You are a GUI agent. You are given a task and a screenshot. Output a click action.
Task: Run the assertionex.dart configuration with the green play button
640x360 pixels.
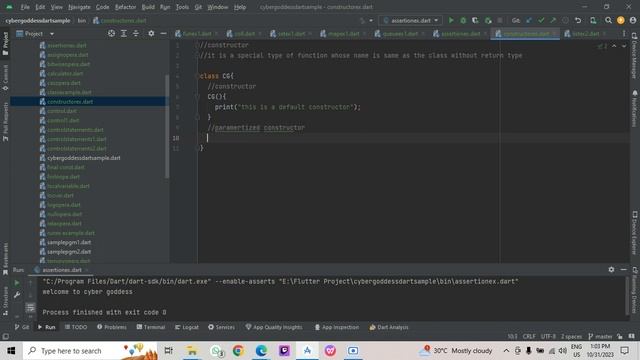pyautogui.click(x=451, y=20)
